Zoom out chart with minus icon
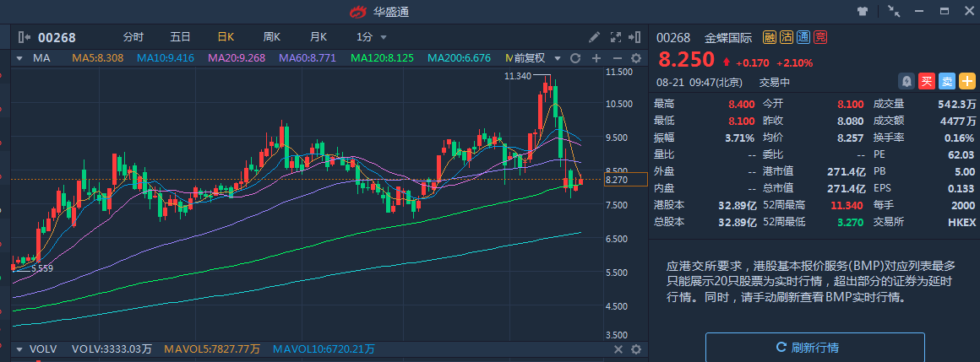This screenshot has width=980, height=362. (616, 58)
